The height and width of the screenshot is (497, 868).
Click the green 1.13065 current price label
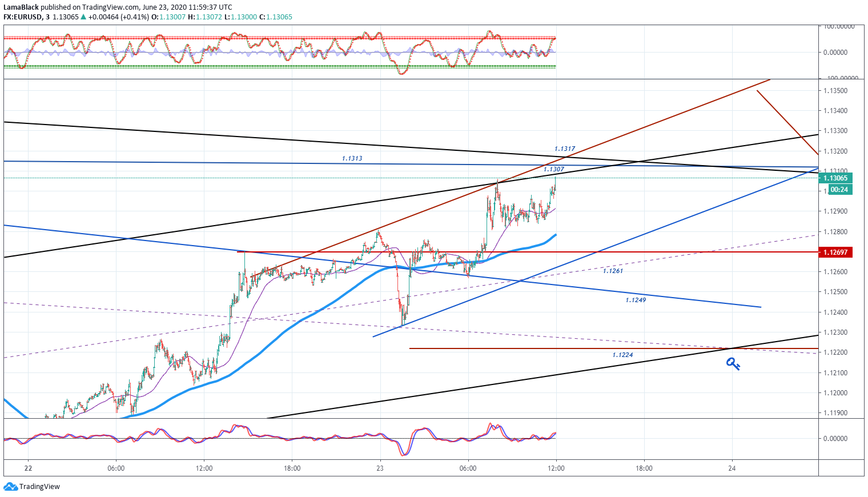click(x=836, y=178)
